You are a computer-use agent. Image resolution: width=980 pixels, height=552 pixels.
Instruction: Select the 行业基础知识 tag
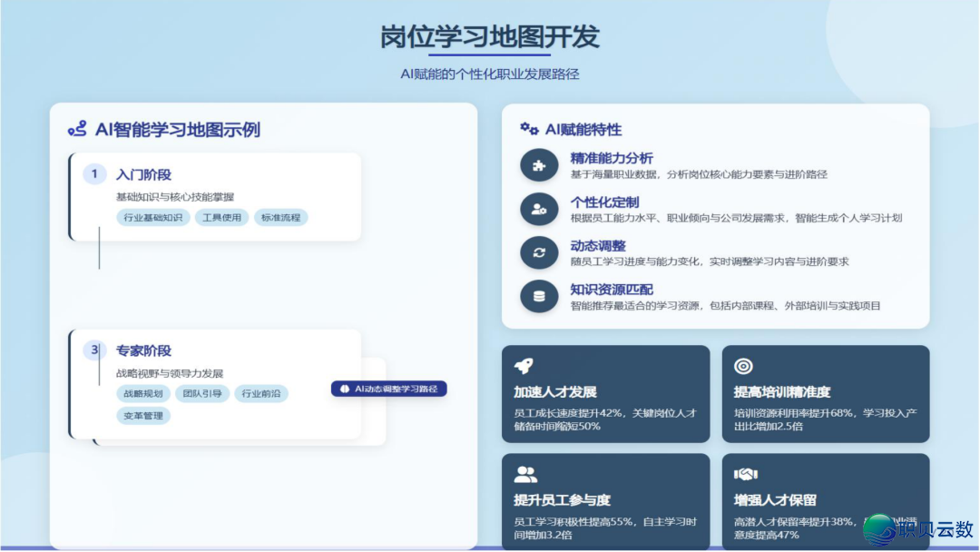coord(153,218)
